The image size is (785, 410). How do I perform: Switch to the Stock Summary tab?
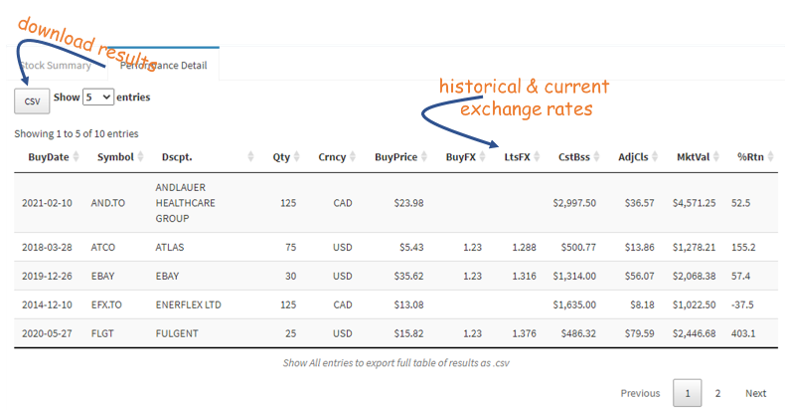pyautogui.click(x=57, y=66)
